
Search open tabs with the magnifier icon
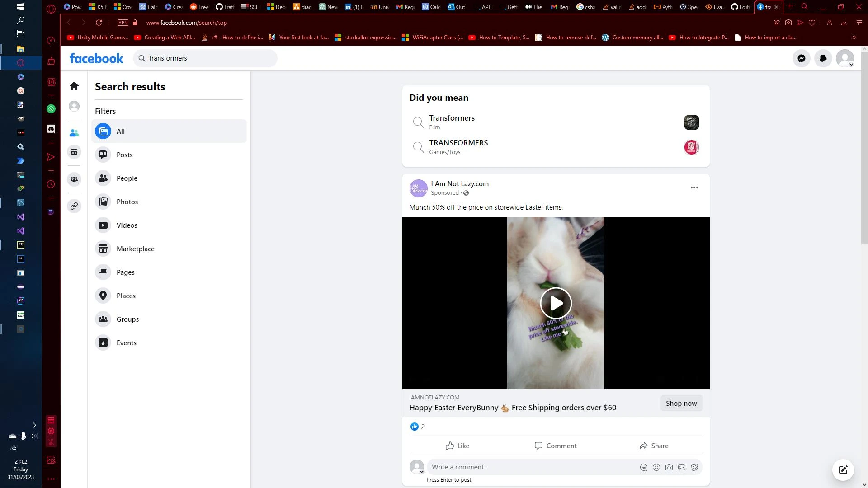click(x=804, y=7)
